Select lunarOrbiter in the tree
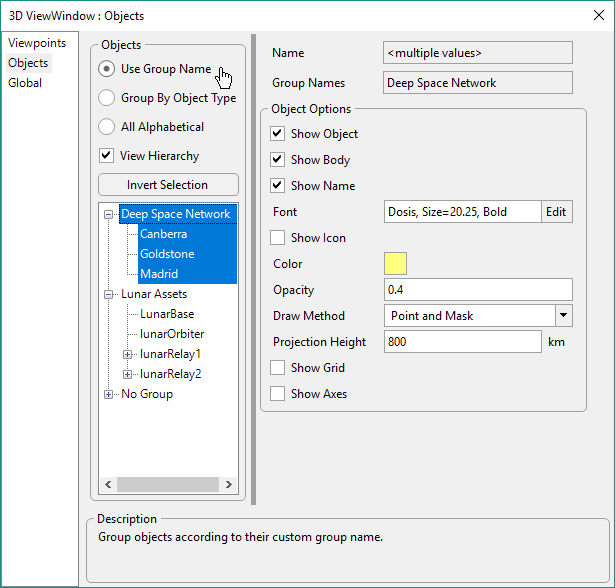Image resolution: width=615 pixels, height=588 pixels. click(172, 334)
